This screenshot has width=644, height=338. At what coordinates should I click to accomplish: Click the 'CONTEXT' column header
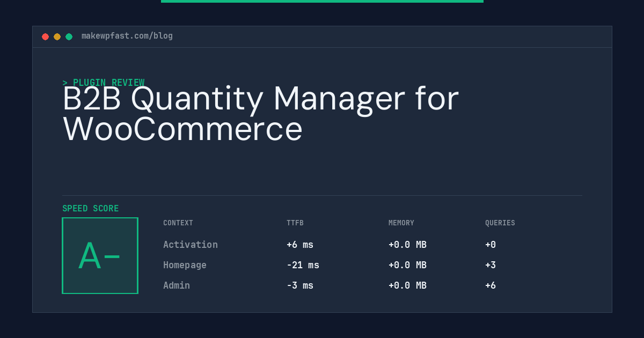(178, 223)
